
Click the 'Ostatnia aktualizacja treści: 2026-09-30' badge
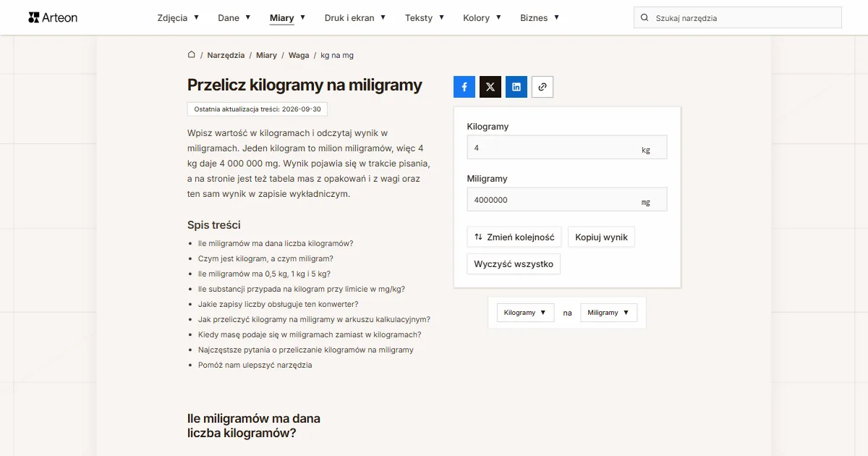click(258, 109)
